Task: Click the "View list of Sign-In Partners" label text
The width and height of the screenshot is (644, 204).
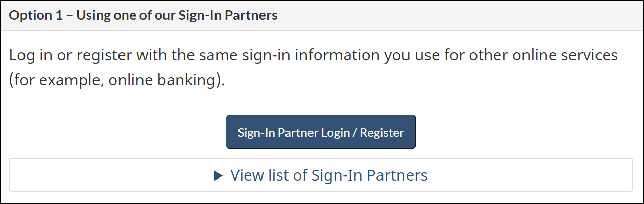Action: click(x=329, y=175)
